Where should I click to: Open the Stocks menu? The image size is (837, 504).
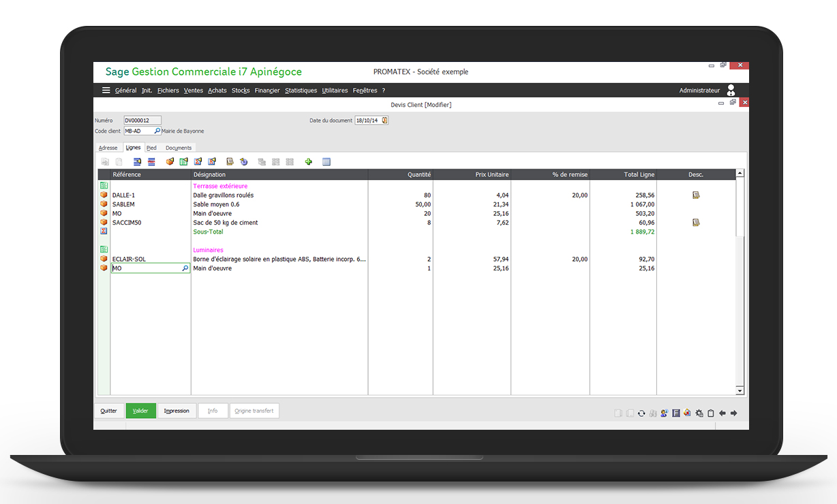(x=241, y=91)
